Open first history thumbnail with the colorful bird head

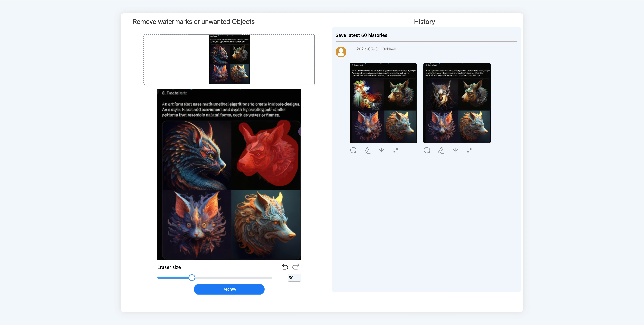point(383,103)
